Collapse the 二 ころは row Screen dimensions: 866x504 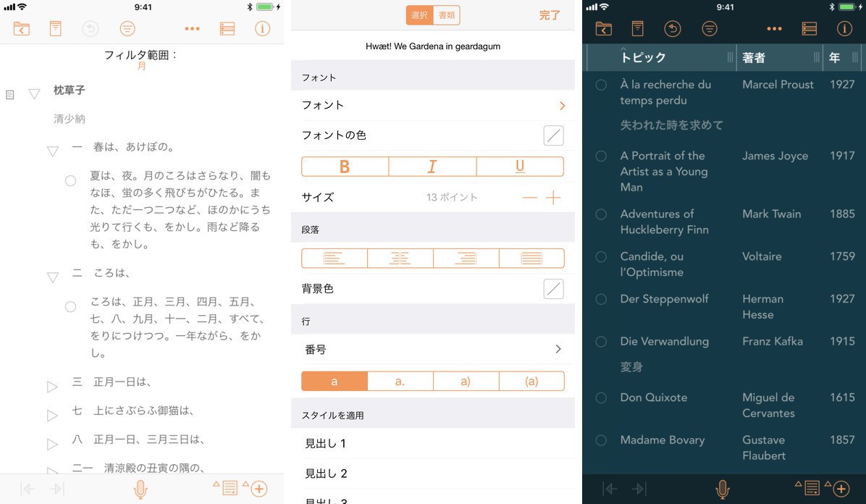click(x=52, y=277)
